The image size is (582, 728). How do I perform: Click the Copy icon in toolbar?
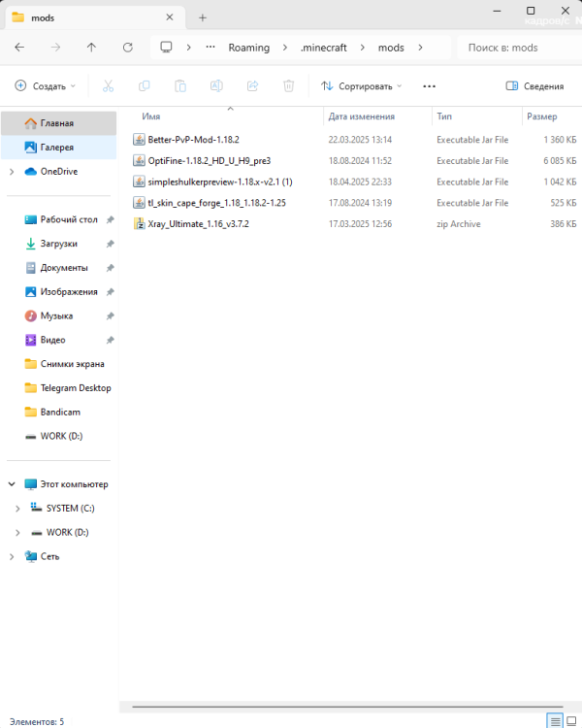click(145, 85)
